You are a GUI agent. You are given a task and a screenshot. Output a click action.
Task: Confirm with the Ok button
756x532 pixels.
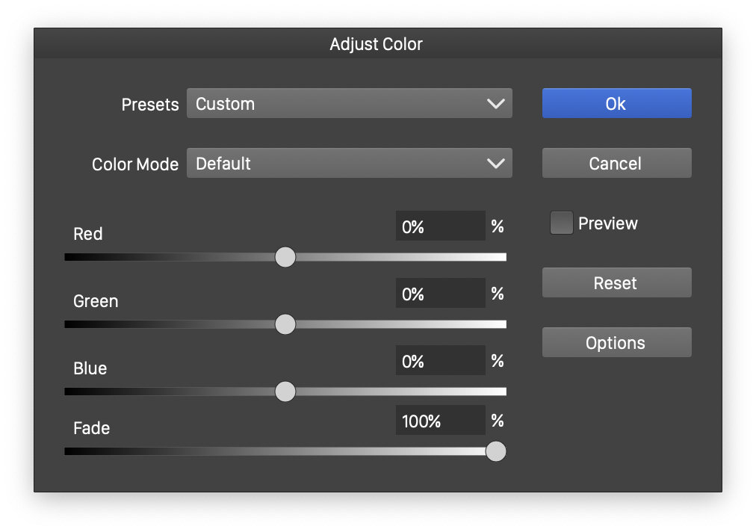click(x=616, y=104)
